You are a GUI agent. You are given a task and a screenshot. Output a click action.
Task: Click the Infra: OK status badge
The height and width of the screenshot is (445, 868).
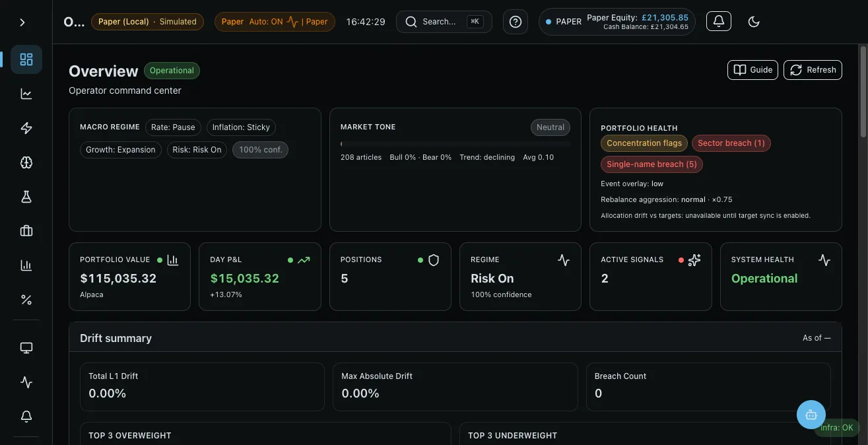tap(836, 428)
